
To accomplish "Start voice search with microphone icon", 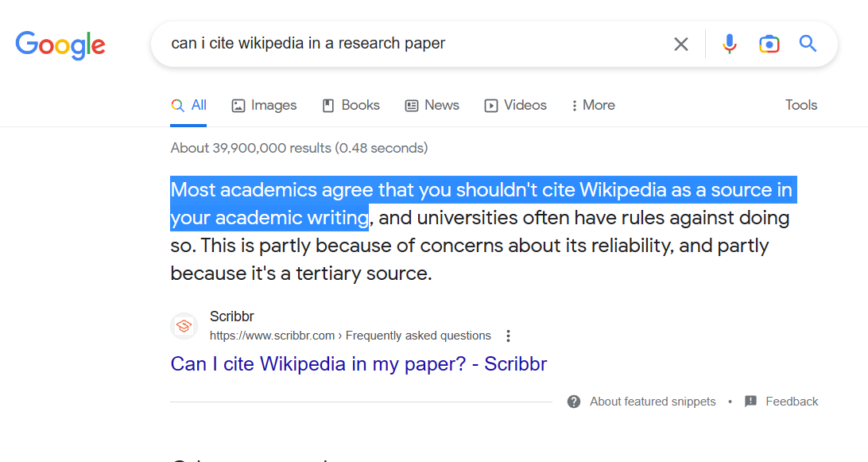I will click(730, 44).
